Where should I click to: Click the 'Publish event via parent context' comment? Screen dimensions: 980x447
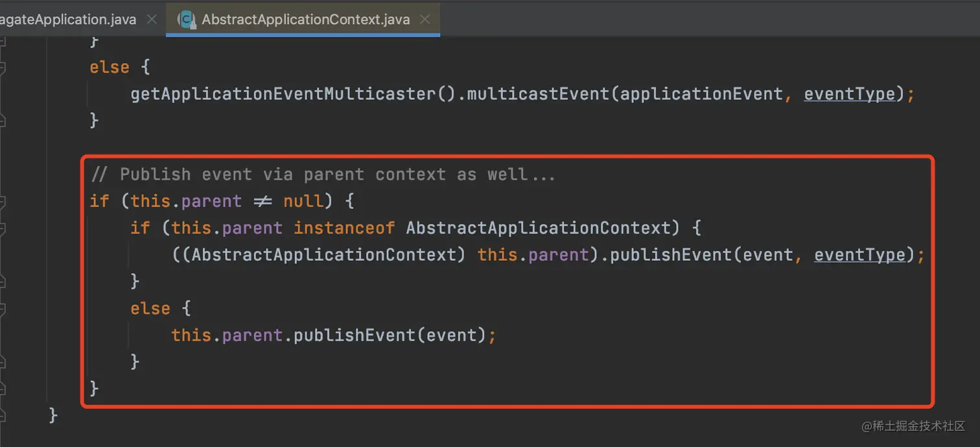pos(323,175)
